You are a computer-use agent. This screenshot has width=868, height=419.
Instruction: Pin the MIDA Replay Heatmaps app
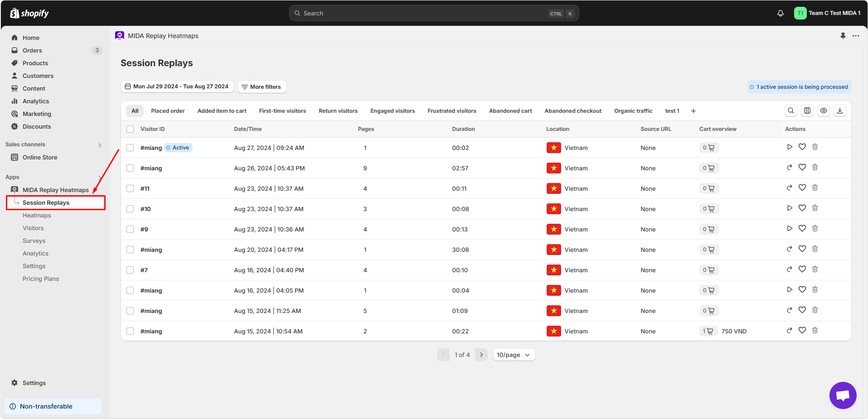843,36
